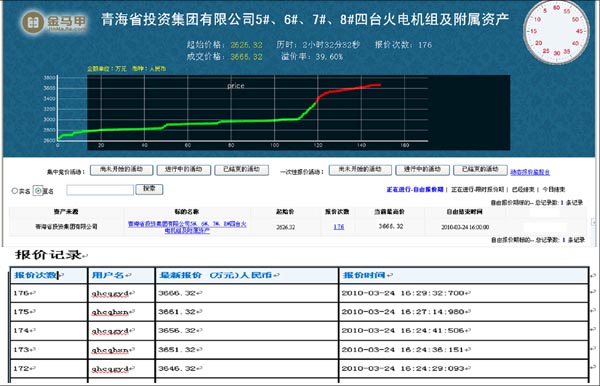Select the 匿名 radio button
The width and height of the screenshot is (600, 386).
pyautogui.click(x=38, y=191)
